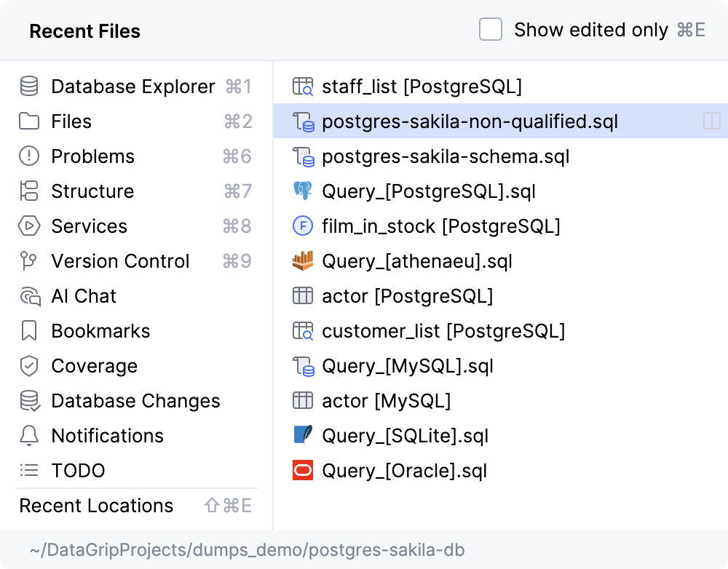Click the split-editor icon on highlighted row
The image size is (728, 569).
tap(711, 122)
